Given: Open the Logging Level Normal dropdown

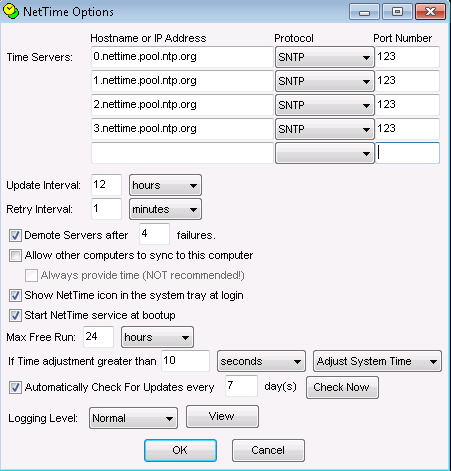Looking at the screenshot, I should pos(133,418).
